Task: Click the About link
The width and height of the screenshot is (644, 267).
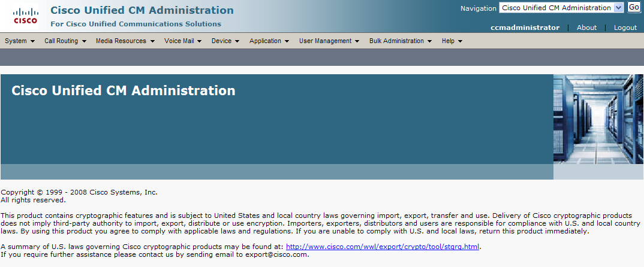Action: [x=586, y=28]
